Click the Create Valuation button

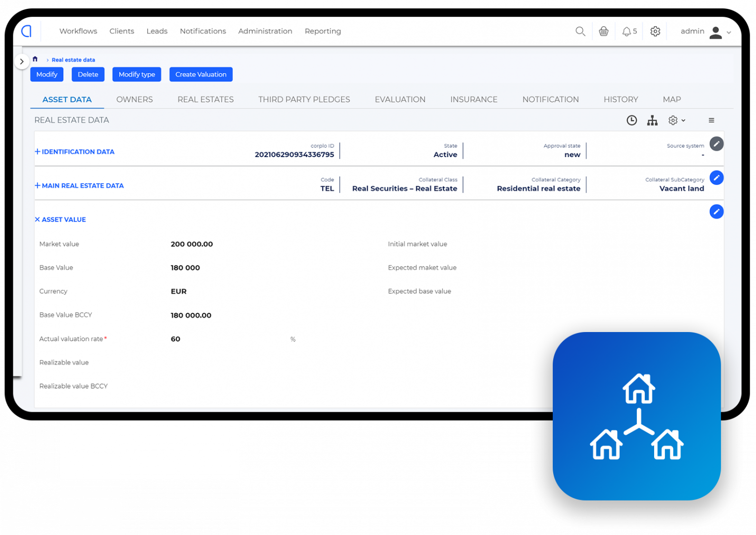201,74
